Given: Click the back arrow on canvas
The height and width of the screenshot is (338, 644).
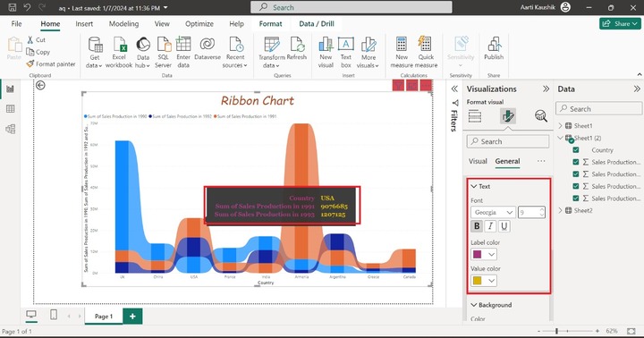Looking at the screenshot, I should 40,85.
